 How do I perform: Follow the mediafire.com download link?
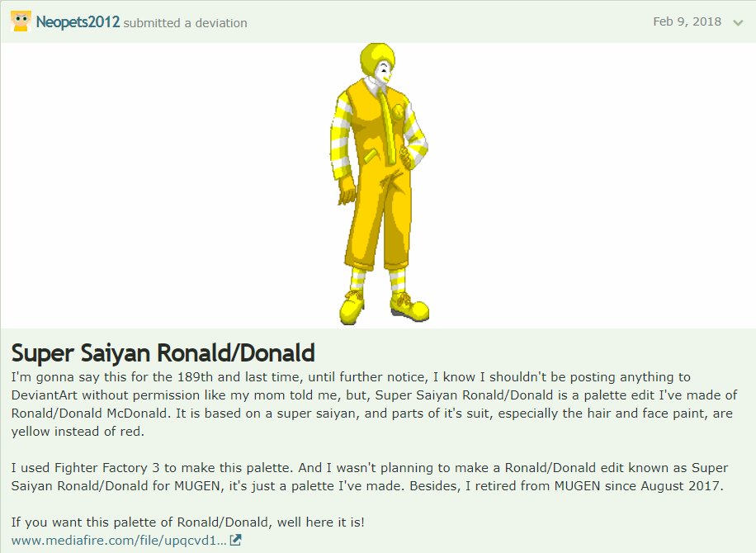pyautogui.click(x=119, y=541)
